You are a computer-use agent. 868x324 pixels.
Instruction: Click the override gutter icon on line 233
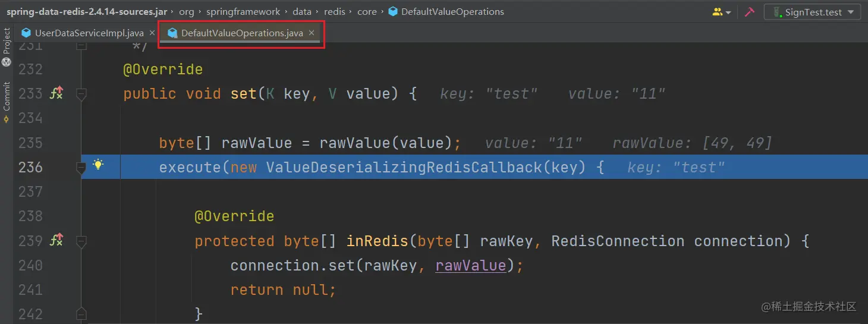56,93
